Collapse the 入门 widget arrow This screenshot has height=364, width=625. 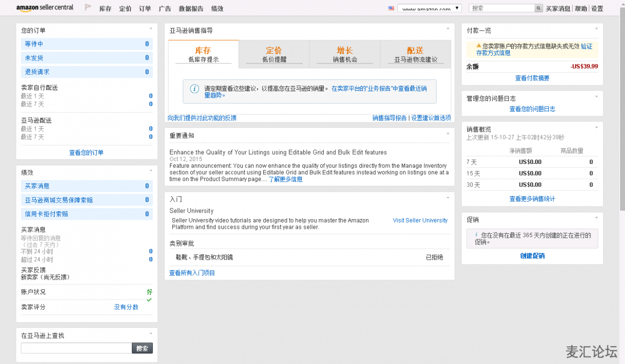click(x=448, y=198)
